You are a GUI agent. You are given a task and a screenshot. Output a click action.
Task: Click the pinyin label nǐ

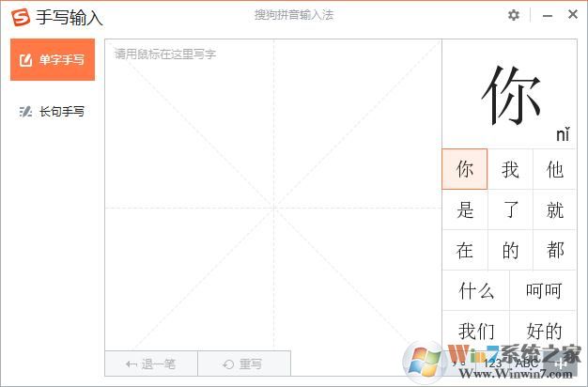(563, 134)
